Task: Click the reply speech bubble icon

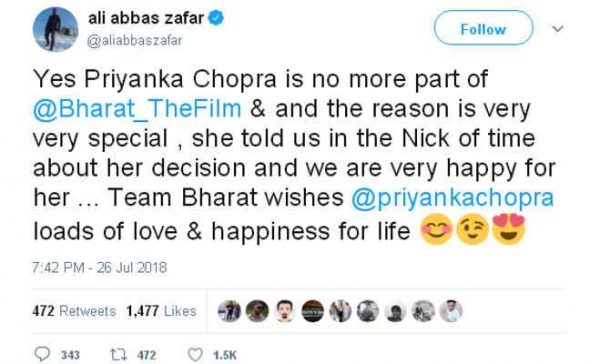Action: (42, 354)
